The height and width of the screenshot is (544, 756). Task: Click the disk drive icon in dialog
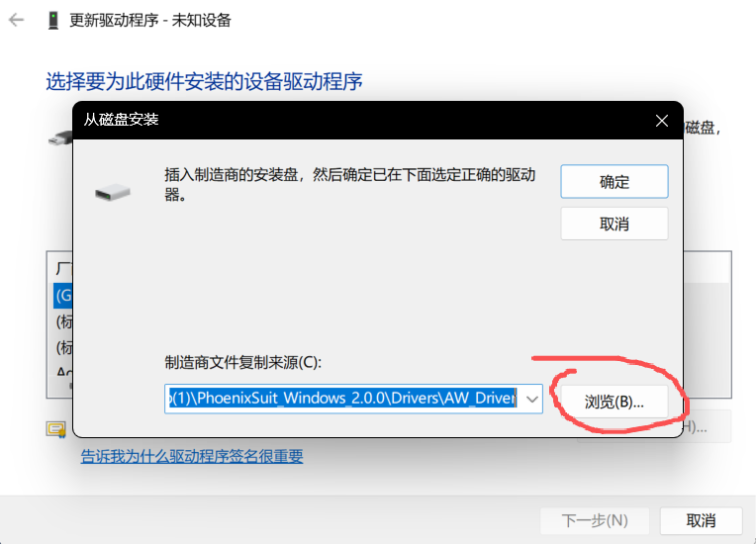pyautogui.click(x=113, y=192)
